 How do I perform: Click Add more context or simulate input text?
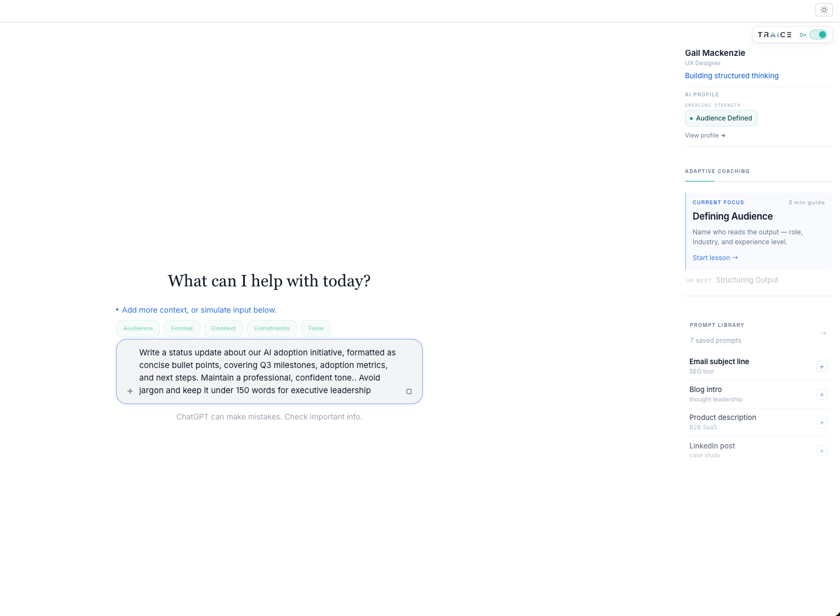tap(199, 310)
